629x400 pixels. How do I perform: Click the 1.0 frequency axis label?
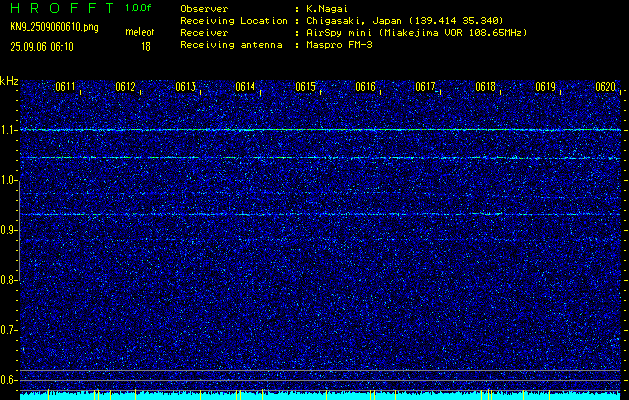click(8, 180)
